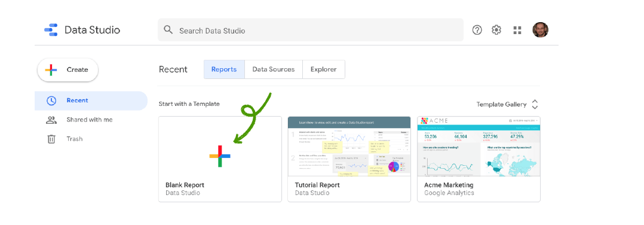Click the clock icon beside Recent
This screenshot has height=225, width=644.
pyautogui.click(x=51, y=101)
